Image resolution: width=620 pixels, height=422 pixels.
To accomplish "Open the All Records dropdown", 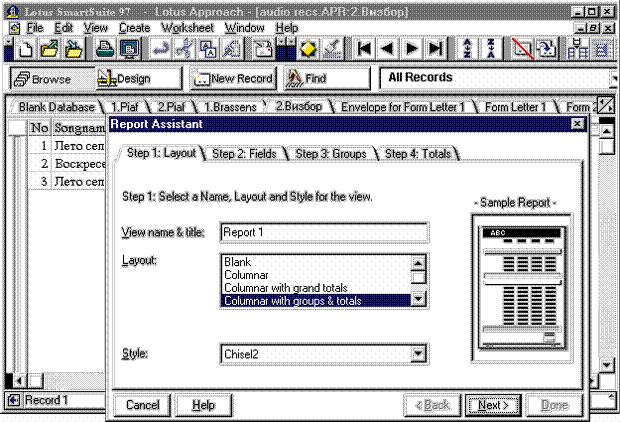I will [614, 78].
